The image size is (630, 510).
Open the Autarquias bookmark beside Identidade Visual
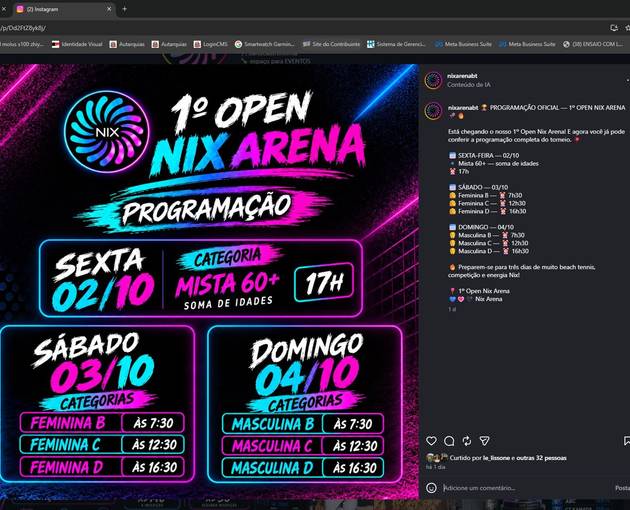click(127, 44)
